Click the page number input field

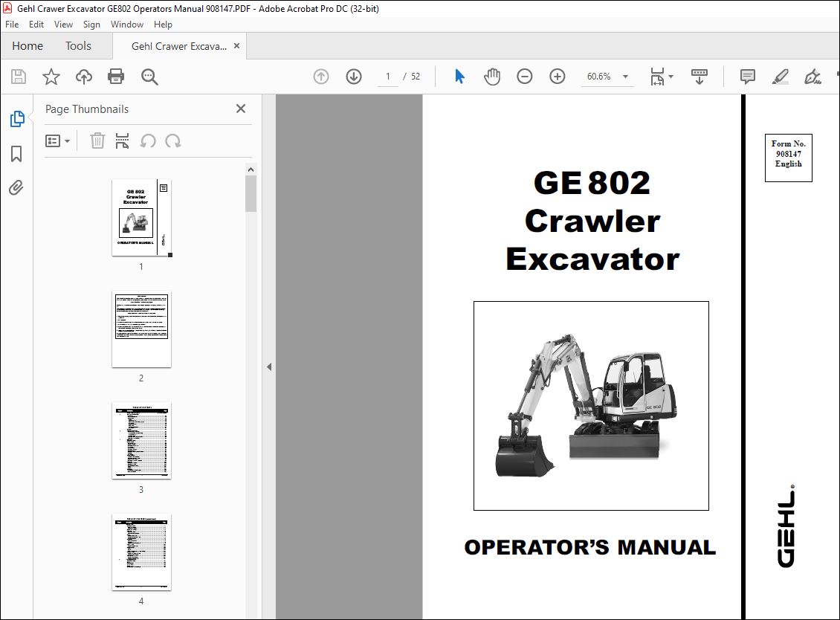pos(388,77)
